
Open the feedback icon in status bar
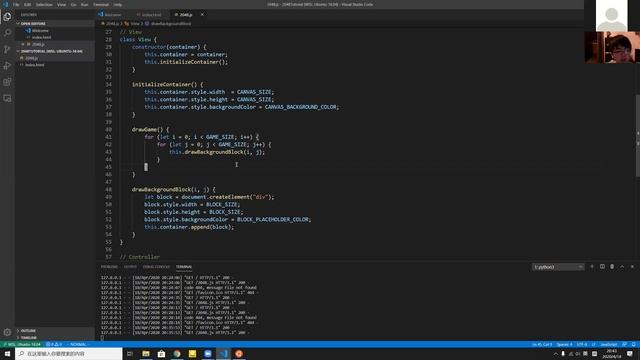click(624, 344)
